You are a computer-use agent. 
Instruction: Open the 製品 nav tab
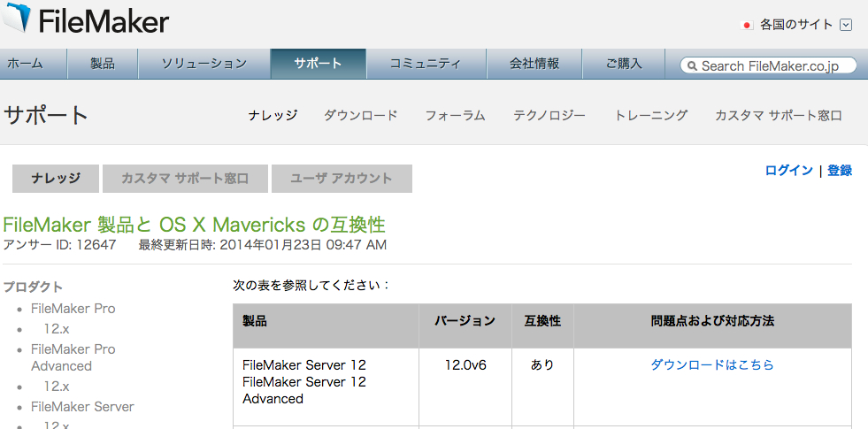pos(103,64)
